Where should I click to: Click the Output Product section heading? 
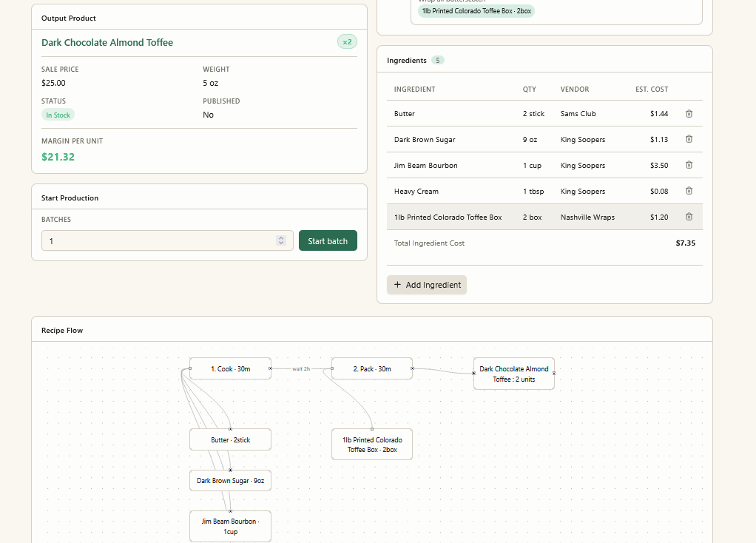[69, 18]
